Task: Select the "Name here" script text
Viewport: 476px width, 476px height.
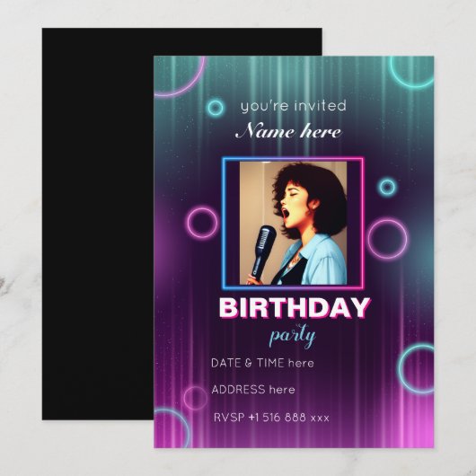Action: [x=288, y=131]
